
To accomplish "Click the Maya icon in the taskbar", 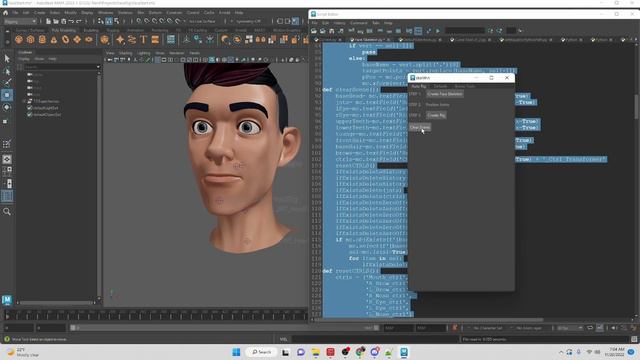I will [404, 352].
